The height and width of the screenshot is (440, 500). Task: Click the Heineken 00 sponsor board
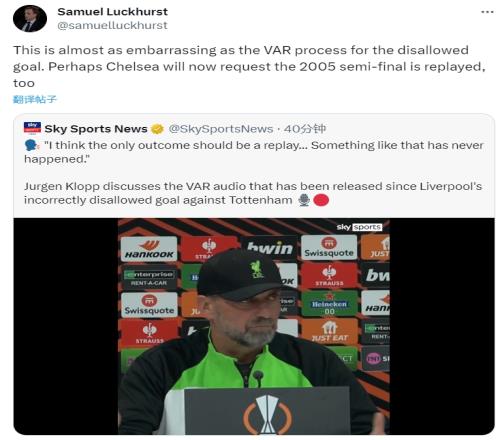(x=329, y=304)
